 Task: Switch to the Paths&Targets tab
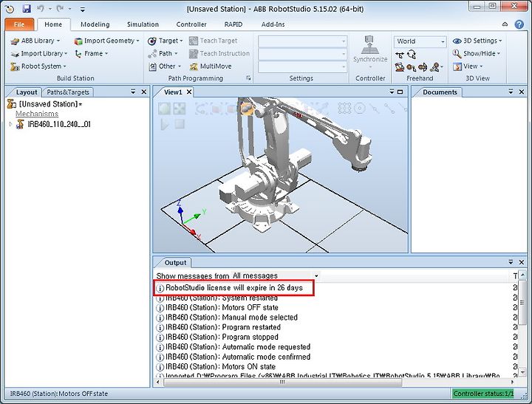[x=68, y=92]
